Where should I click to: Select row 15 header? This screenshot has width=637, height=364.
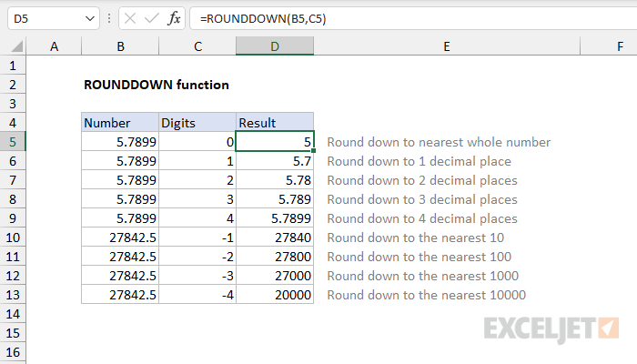pyautogui.click(x=13, y=333)
